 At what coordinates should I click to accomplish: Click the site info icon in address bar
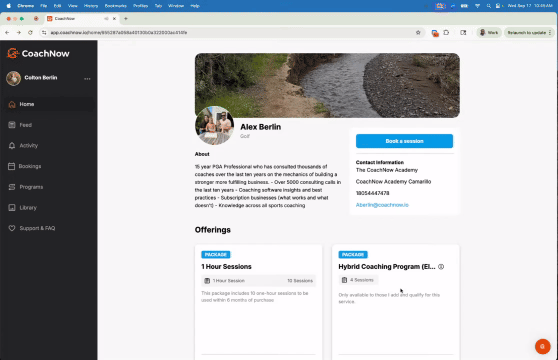tap(44, 32)
